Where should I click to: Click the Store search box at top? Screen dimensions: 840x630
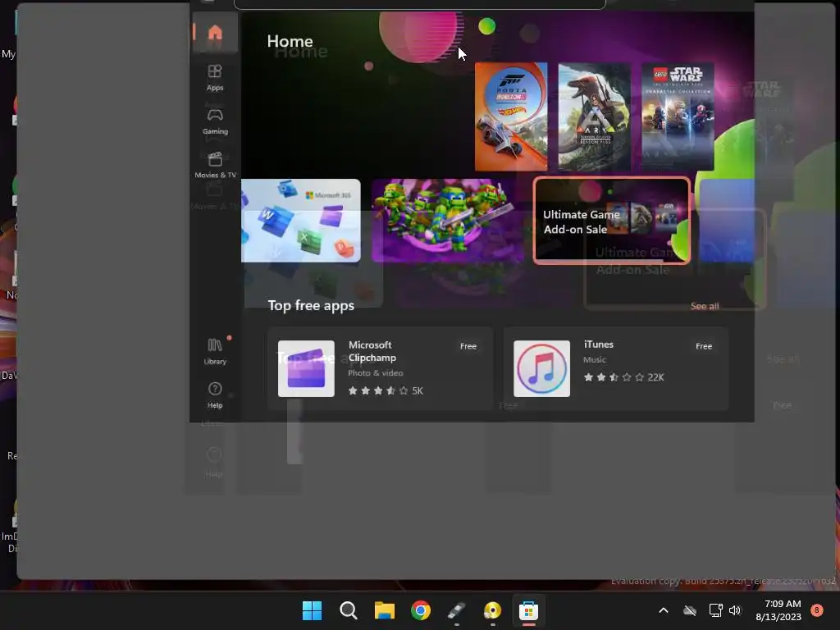coord(420,4)
